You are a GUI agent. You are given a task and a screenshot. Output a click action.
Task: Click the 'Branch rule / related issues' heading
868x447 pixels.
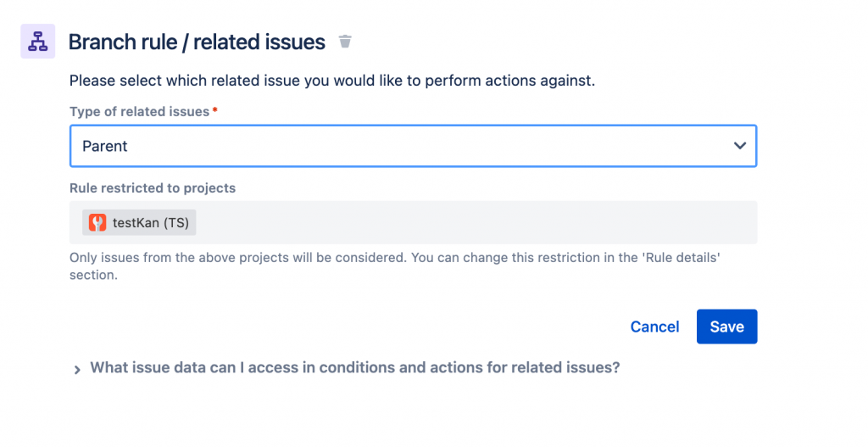[197, 42]
